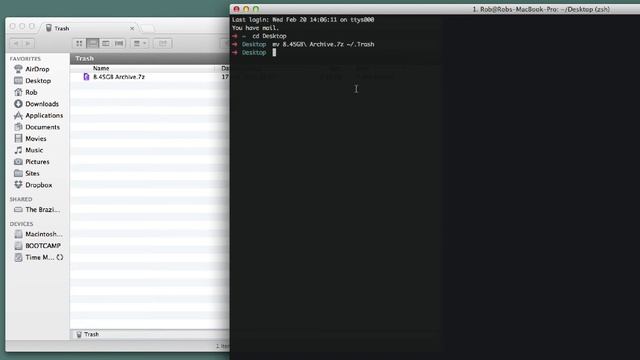Click the Terminal window title bar text
The width and height of the screenshot is (640, 360).
click(541, 9)
